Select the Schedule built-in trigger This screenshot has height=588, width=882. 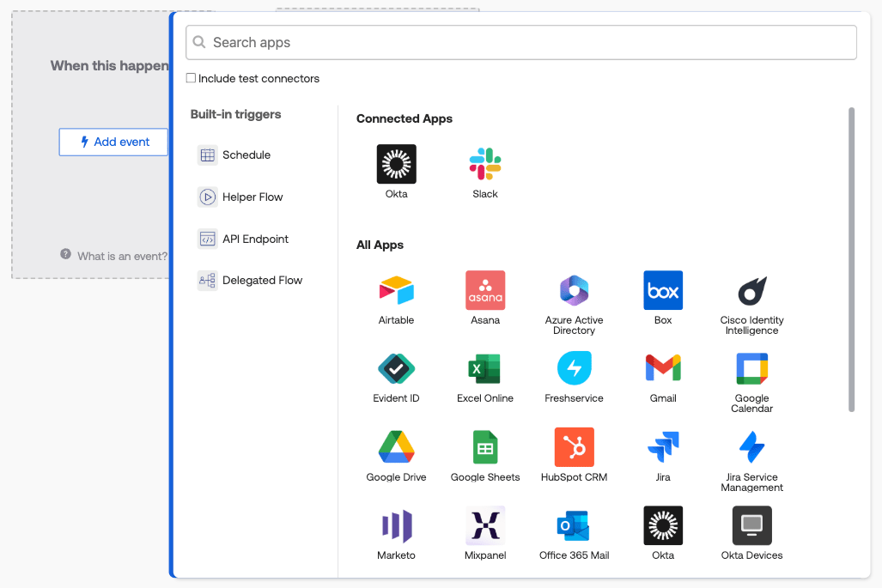tap(234, 155)
